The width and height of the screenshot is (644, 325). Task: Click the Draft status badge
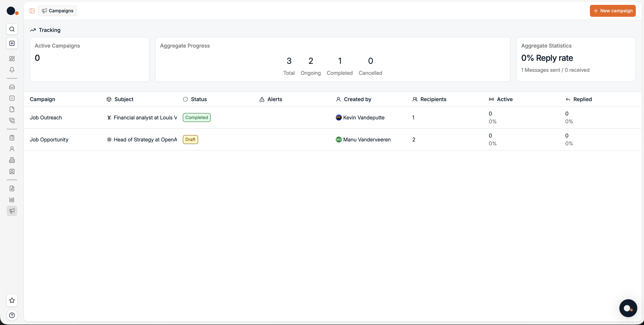click(x=190, y=140)
